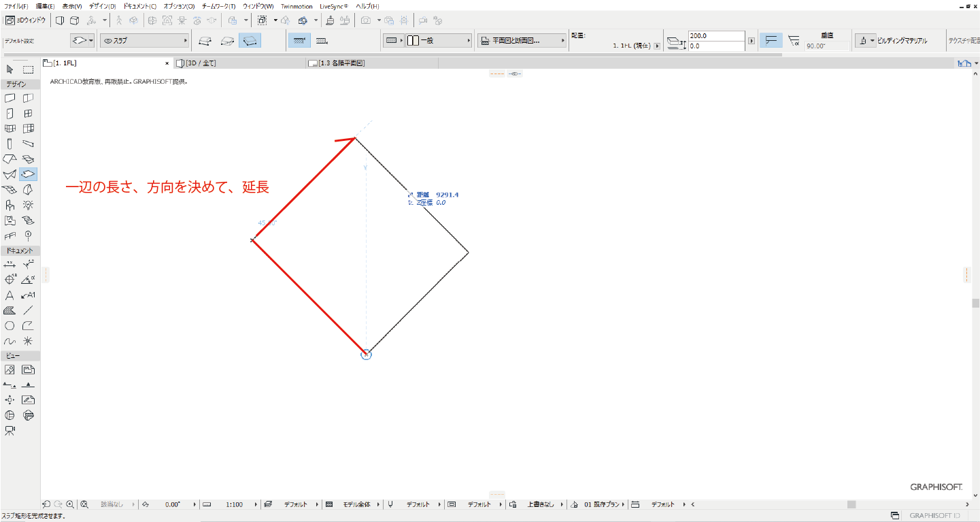Select the Arrow selection tool

tap(10, 69)
